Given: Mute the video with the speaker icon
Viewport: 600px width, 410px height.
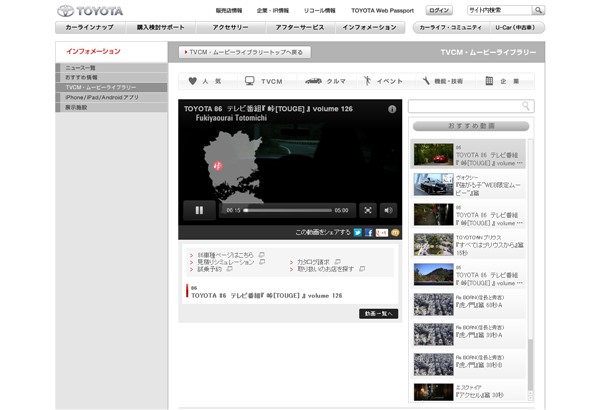Looking at the screenshot, I should [x=388, y=210].
